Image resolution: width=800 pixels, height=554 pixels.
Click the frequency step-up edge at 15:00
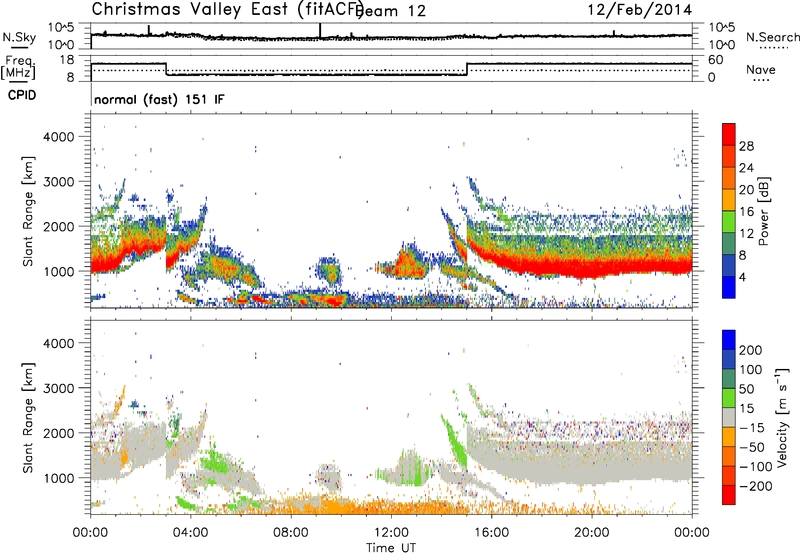467,69
